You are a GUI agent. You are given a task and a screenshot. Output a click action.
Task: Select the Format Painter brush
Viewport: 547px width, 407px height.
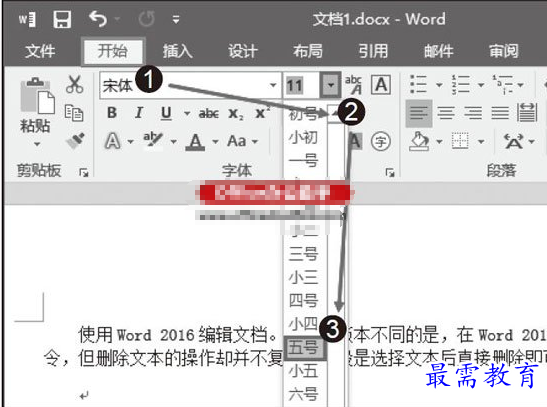coord(75,141)
